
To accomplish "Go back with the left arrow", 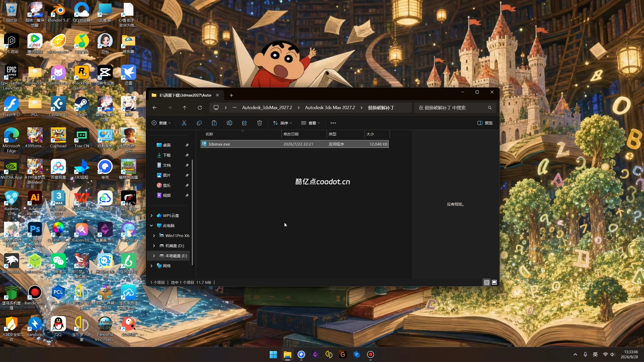I will [155, 108].
